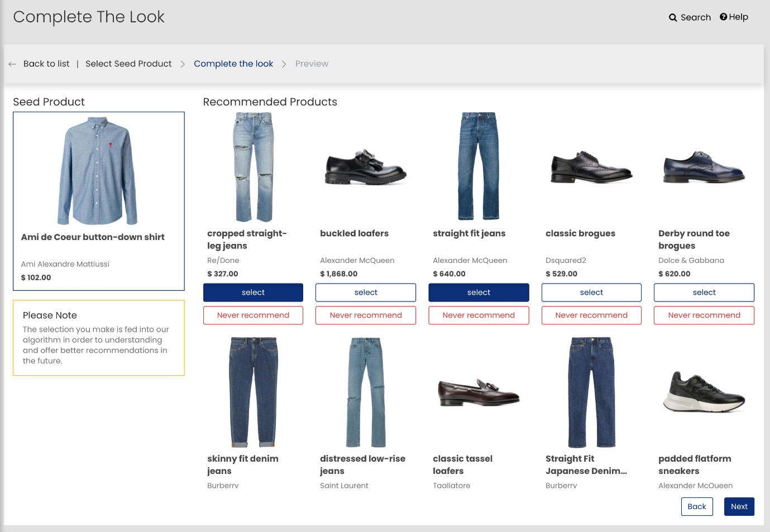The height and width of the screenshot is (532, 770).
Task: Click the Ami Alexandre Mattiussi brand name
Action: point(65,264)
